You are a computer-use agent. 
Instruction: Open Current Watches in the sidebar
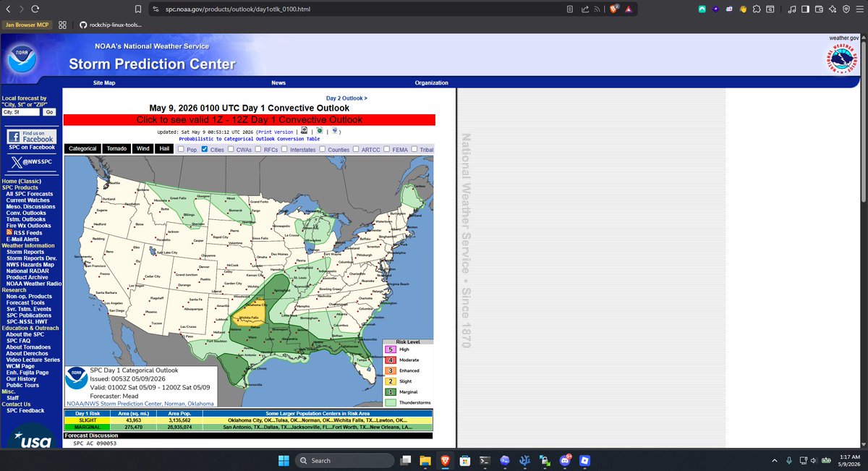coord(29,200)
